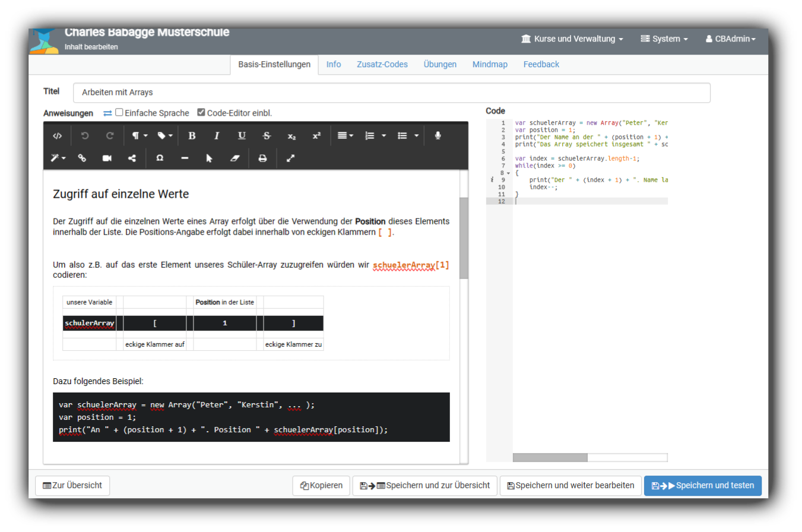Apply superscript formatting
Viewport: 802px width, 532px height.
pos(316,135)
